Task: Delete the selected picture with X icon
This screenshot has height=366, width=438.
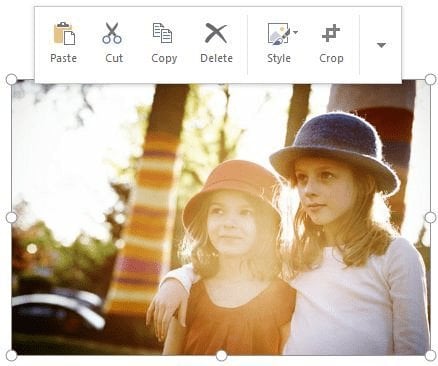Action: (x=216, y=33)
